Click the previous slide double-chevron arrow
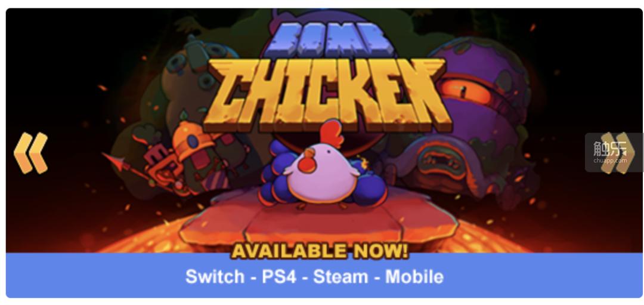The width and height of the screenshot is (644, 305). 31,153
